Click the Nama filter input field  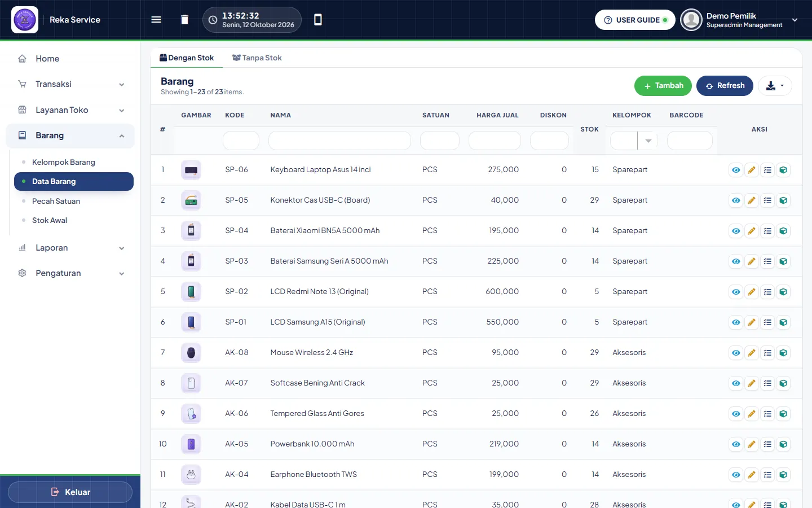click(x=339, y=141)
